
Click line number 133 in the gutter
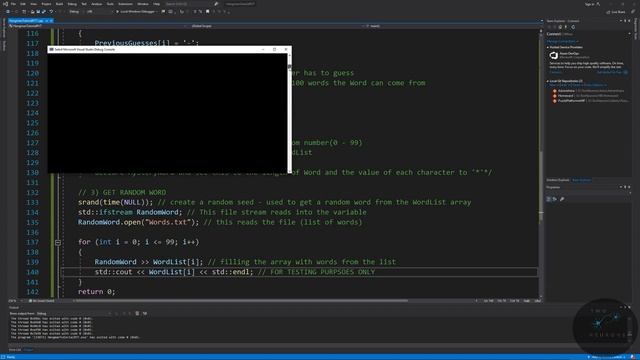tap(32, 202)
